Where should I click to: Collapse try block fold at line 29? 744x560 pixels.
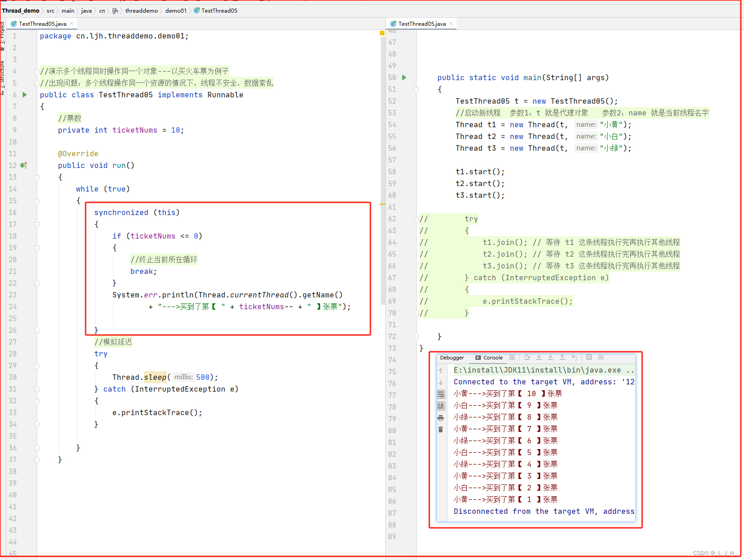37,366
